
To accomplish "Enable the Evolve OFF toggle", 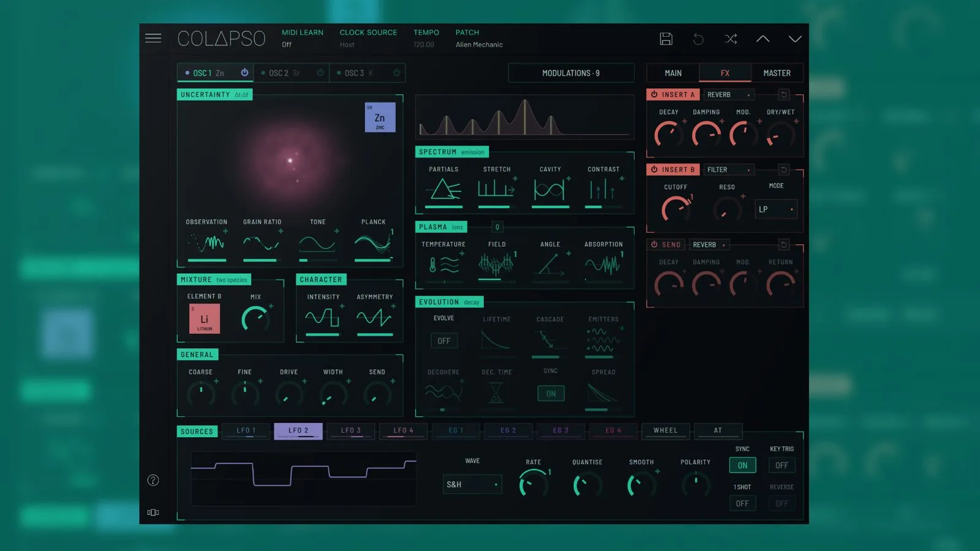I will click(x=443, y=340).
